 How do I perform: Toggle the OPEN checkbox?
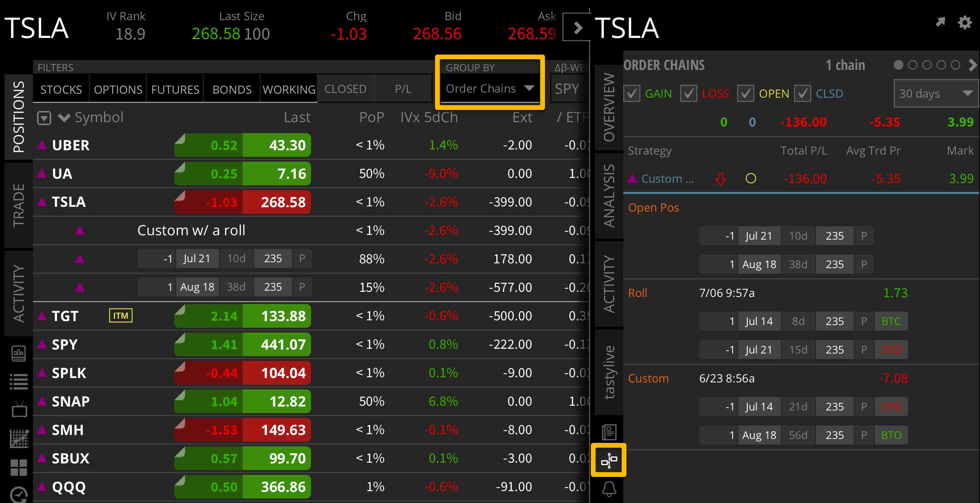click(745, 93)
